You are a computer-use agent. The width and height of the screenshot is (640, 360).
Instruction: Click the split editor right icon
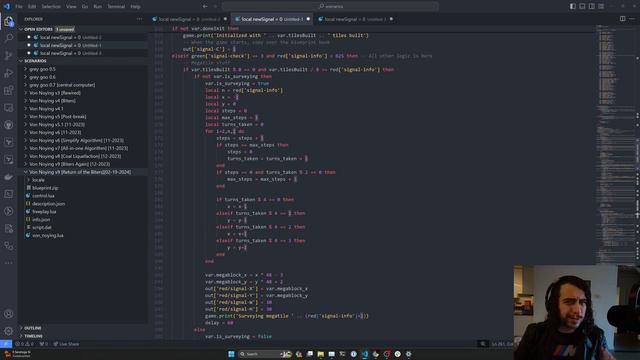622,19
